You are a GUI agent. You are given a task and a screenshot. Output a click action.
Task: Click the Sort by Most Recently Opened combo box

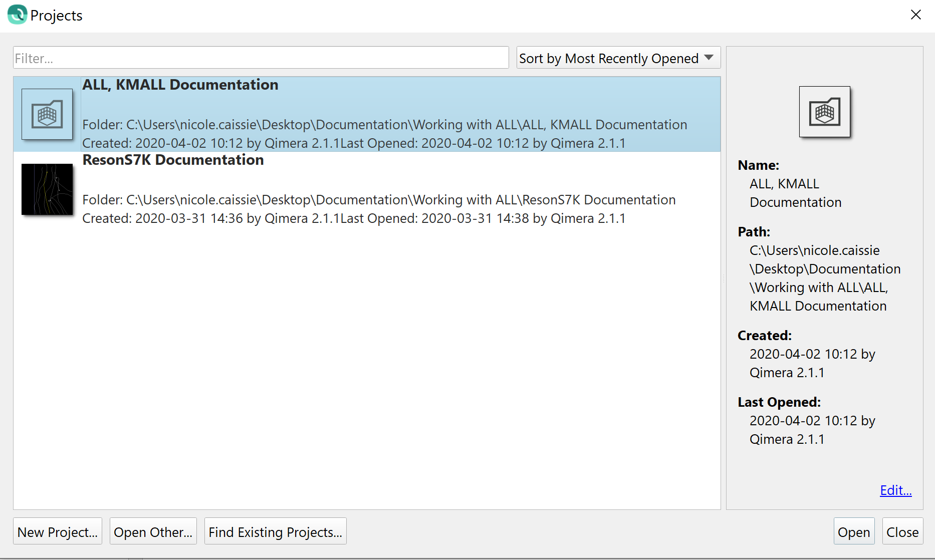pyautogui.click(x=609, y=58)
